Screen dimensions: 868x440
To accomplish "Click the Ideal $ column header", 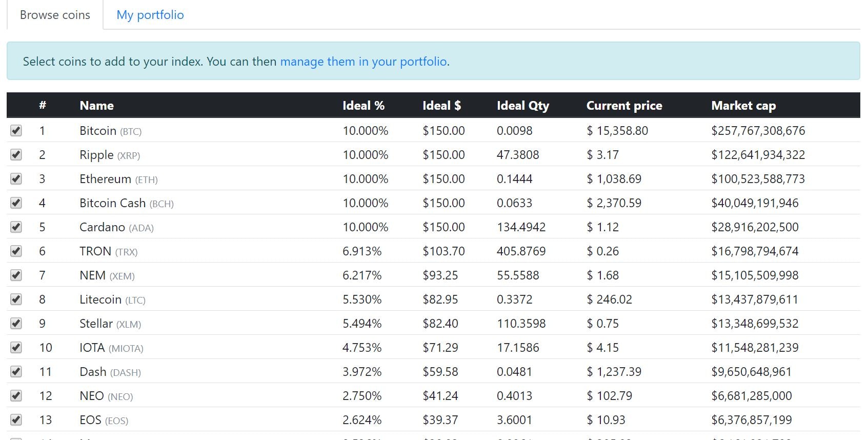I will [441, 106].
